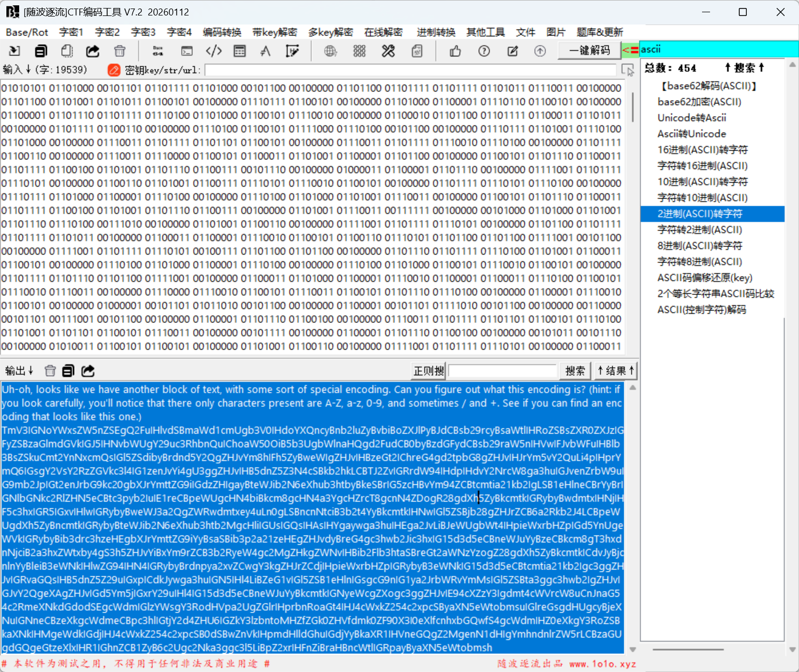This screenshot has width=799, height=672.
Task: Click the Base64 icon in the top toolbar
Action: [158, 51]
